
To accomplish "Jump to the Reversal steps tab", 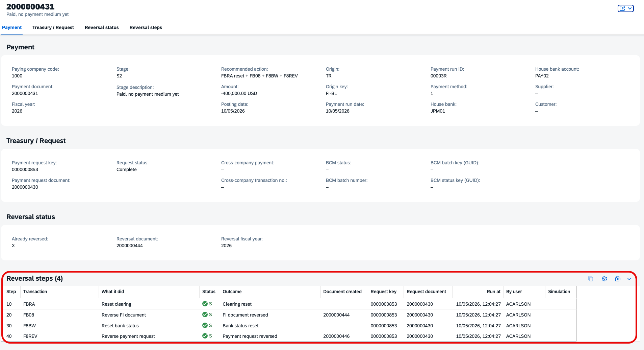I will coord(146,27).
